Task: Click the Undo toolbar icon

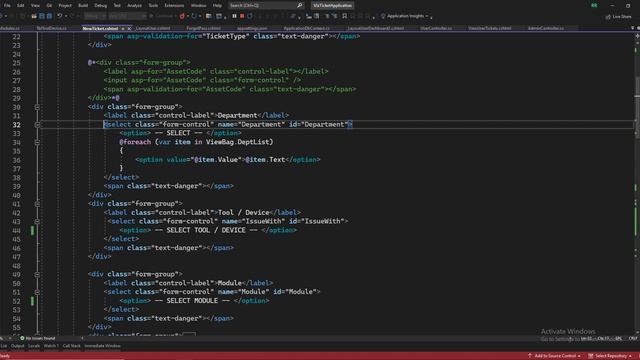Action: 60,16
